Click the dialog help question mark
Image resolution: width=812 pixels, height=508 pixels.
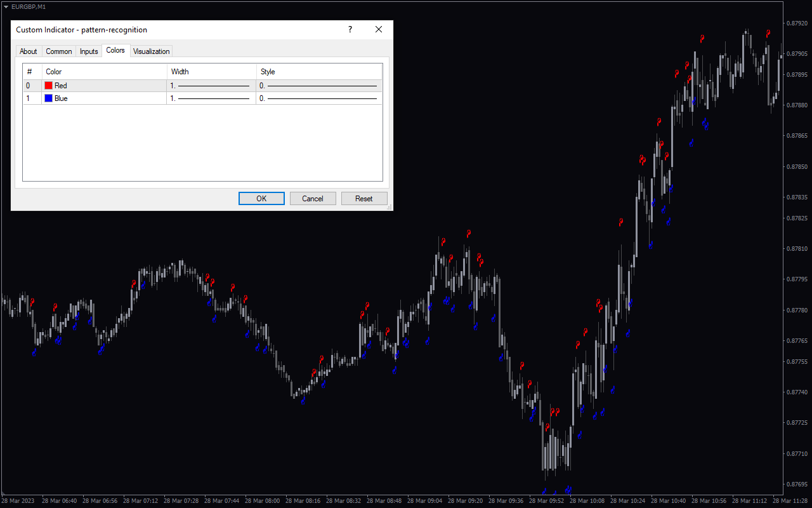350,29
